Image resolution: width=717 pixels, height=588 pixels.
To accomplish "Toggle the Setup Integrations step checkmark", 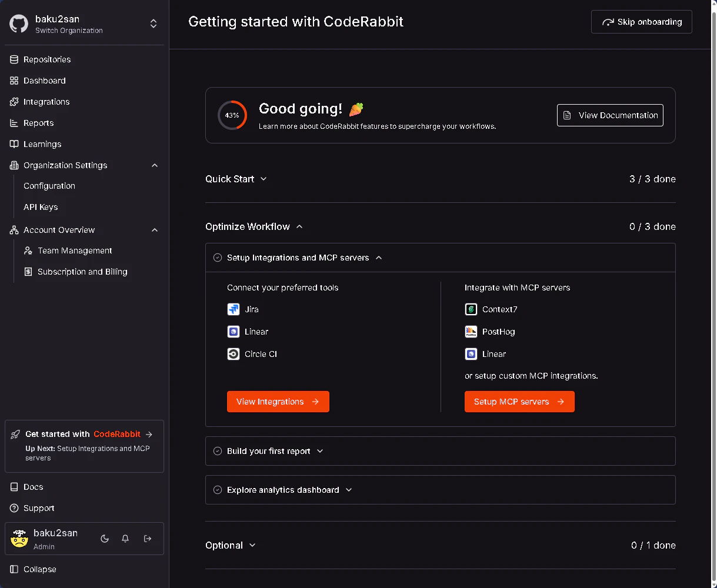I will tap(218, 258).
